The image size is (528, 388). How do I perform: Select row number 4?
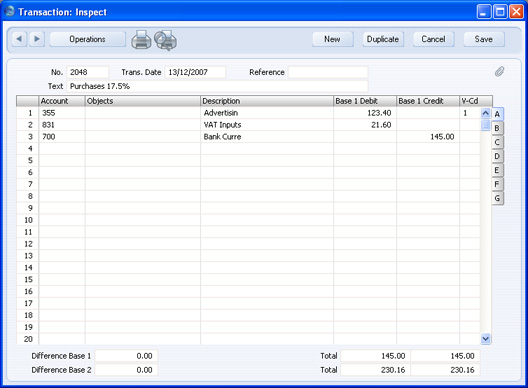[28, 149]
